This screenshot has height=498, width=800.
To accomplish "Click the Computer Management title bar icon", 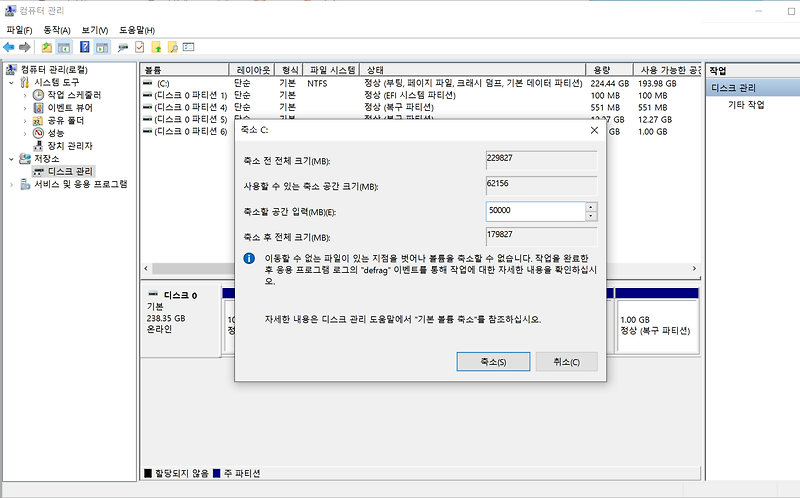I will click(x=10, y=10).
